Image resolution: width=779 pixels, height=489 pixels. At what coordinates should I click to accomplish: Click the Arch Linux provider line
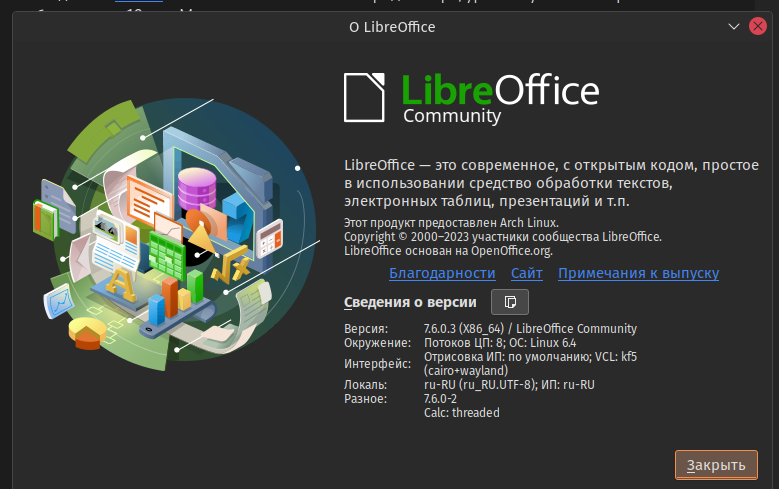[x=451, y=223]
